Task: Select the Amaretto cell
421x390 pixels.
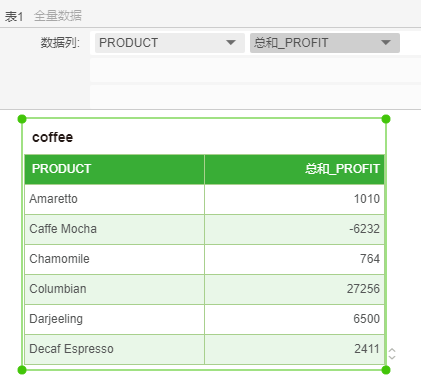Action: pyautogui.click(x=114, y=199)
